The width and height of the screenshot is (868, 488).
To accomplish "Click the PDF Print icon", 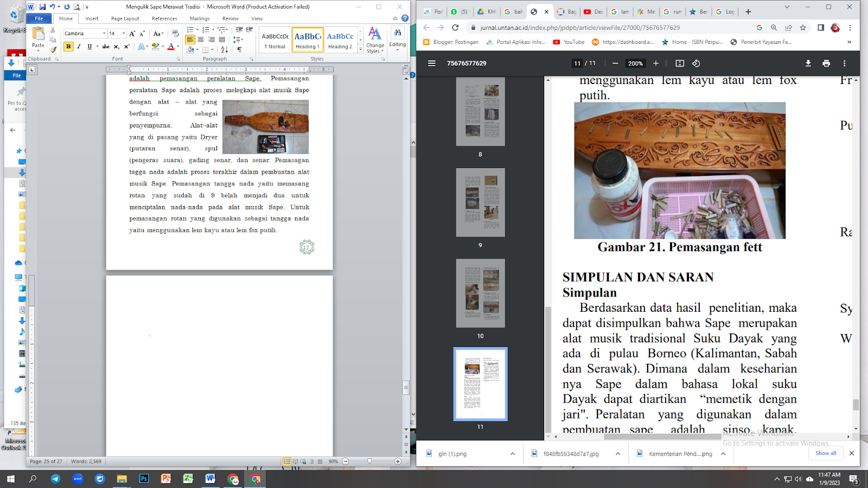I will pyautogui.click(x=826, y=63).
